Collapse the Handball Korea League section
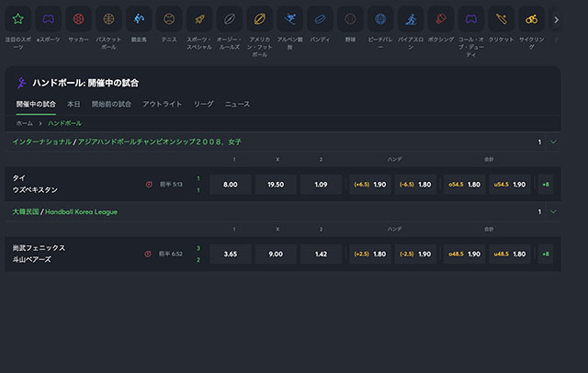Viewport: 588px width, 373px height. tap(552, 211)
